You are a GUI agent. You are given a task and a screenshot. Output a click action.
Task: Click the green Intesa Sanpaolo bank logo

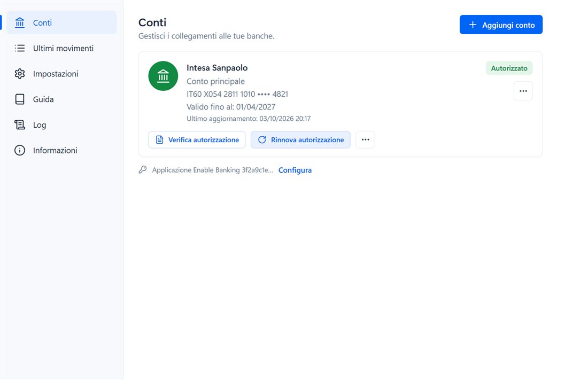(x=163, y=76)
